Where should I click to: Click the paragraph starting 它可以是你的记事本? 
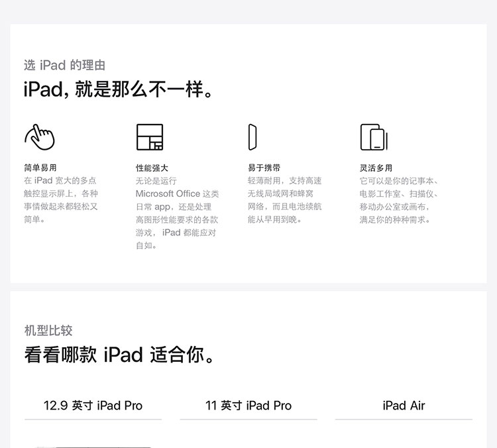point(399,199)
